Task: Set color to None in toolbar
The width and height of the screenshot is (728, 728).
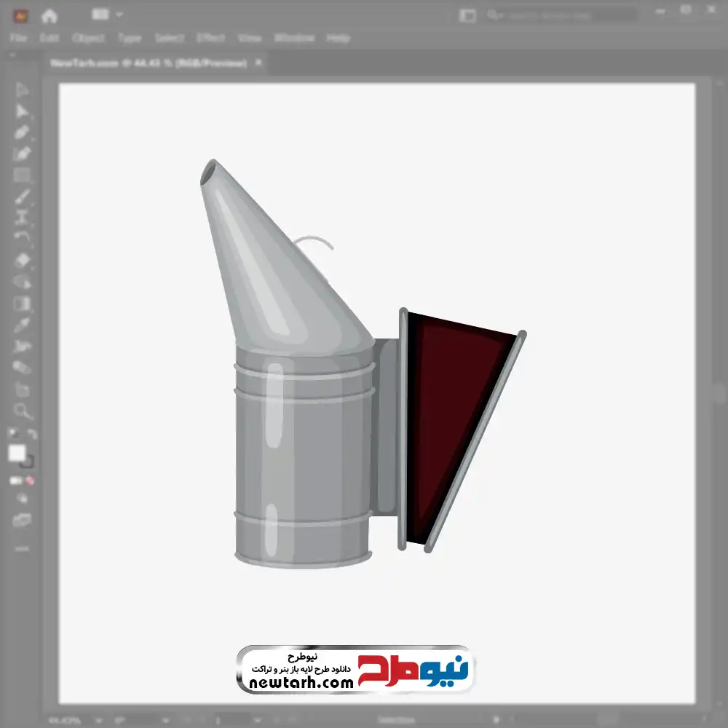Action: [x=31, y=480]
